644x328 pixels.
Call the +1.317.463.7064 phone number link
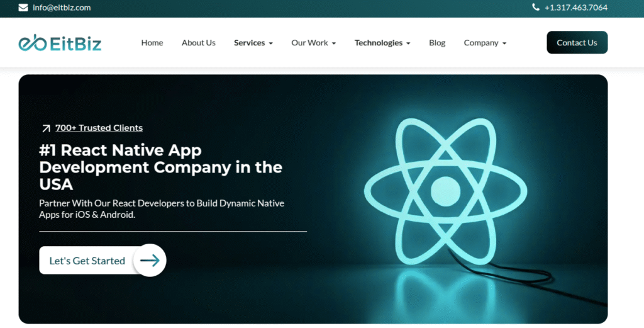575,8
